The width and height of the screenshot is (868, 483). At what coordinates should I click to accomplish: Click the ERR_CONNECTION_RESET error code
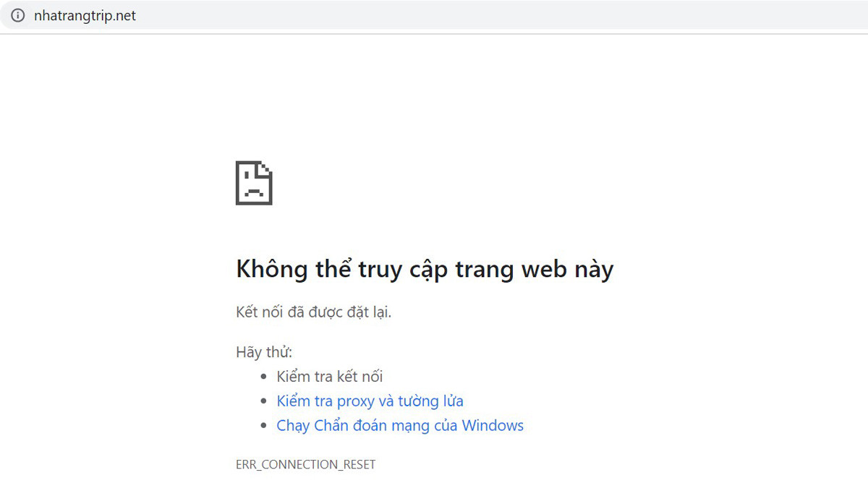coord(305,464)
